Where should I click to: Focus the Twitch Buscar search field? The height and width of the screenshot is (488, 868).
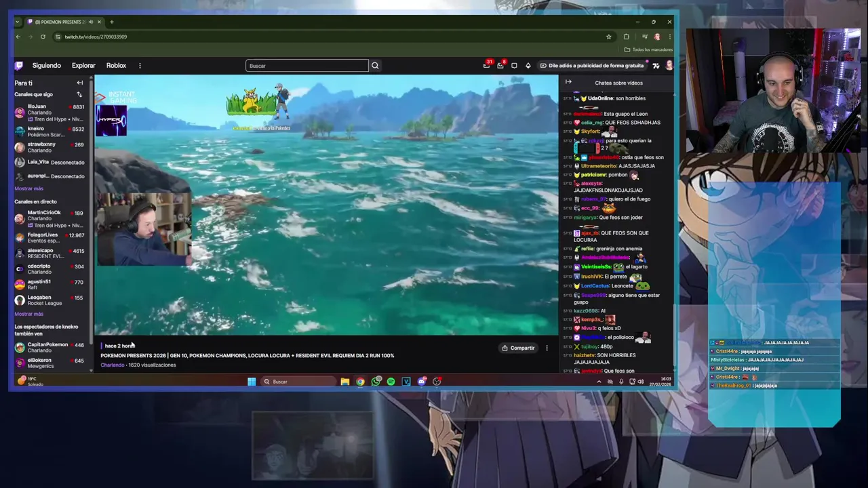pyautogui.click(x=307, y=66)
